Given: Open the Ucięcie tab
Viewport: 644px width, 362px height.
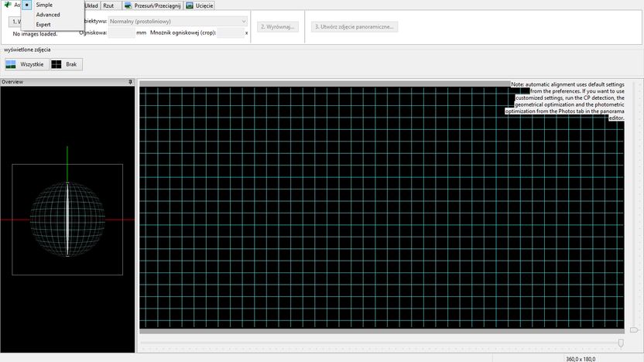Looking at the screenshot, I should click(x=200, y=5).
